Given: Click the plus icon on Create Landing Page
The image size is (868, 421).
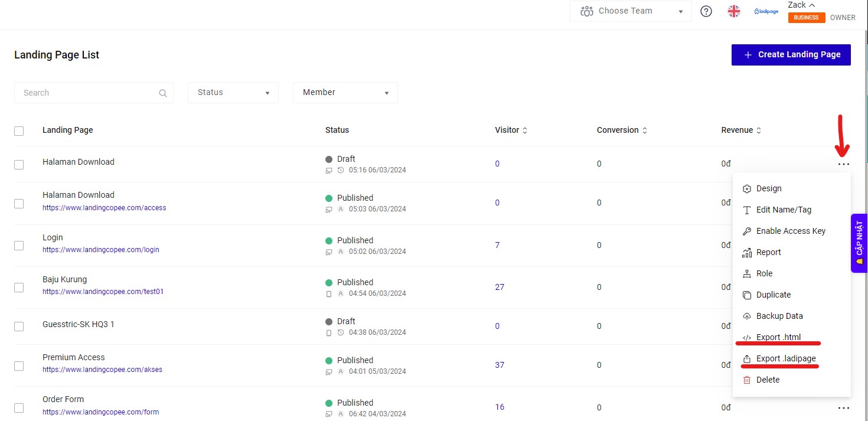Looking at the screenshot, I should [x=748, y=55].
